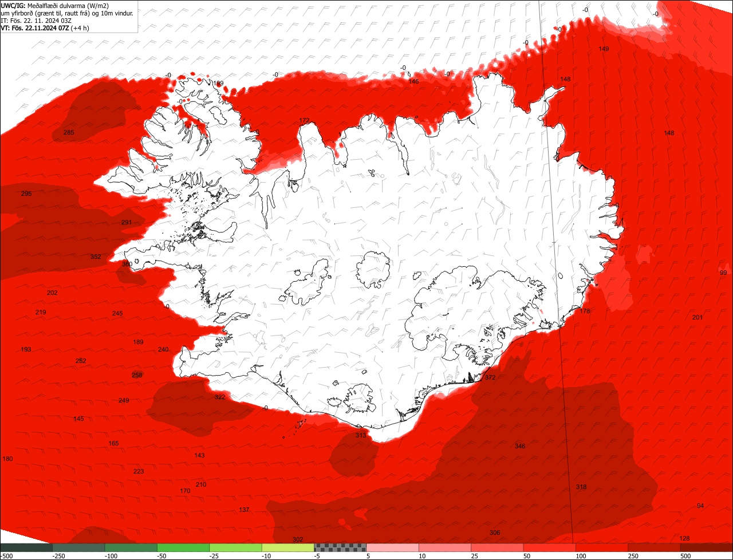This screenshot has height=560, width=733.
Task: Select the yellow-green swatch between -10 and -5
Action: tap(288, 547)
